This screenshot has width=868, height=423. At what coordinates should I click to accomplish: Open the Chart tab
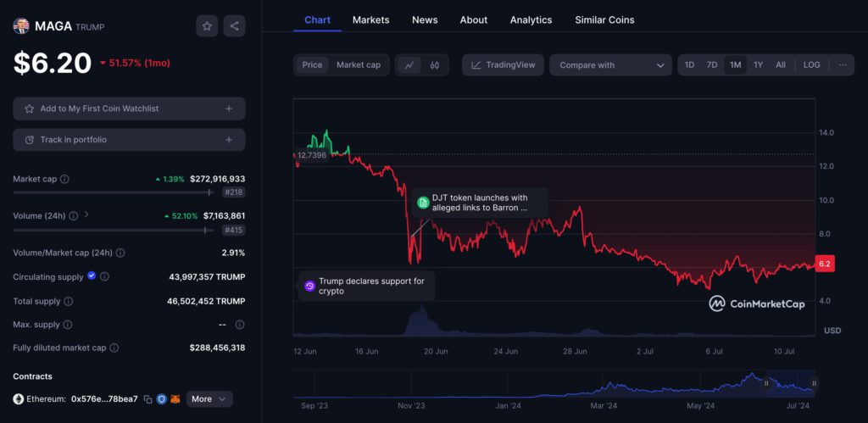click(x=317, y=20)
